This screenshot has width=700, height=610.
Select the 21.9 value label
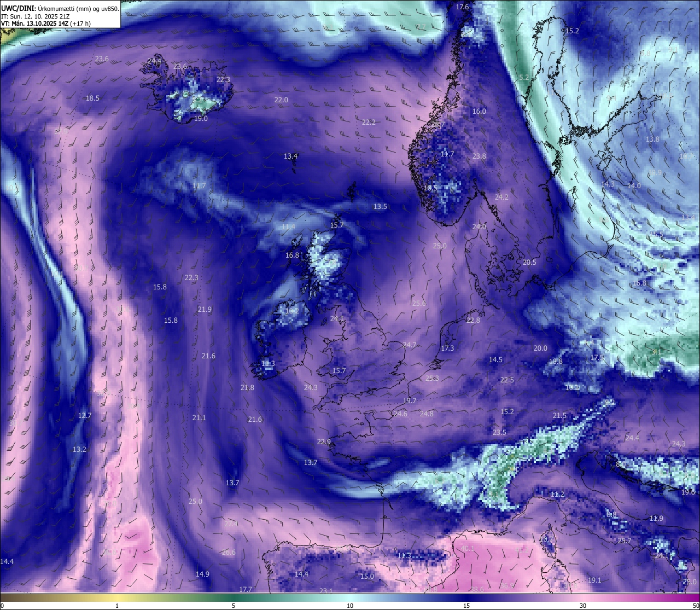click(x=205, y=310)
